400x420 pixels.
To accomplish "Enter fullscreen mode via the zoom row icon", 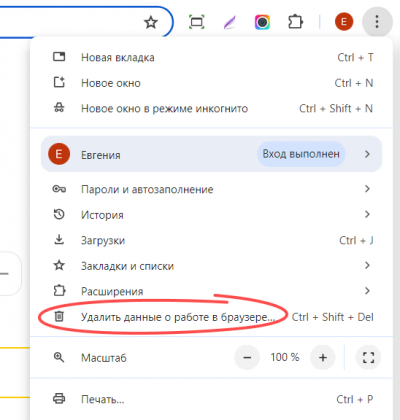I will tap(368, 358).
